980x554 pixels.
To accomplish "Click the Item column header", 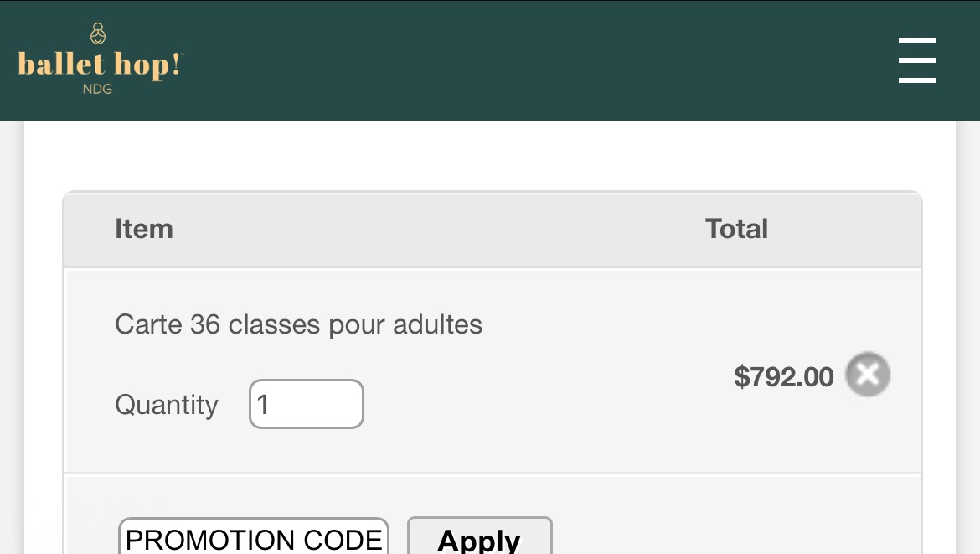I will point(144,229).
